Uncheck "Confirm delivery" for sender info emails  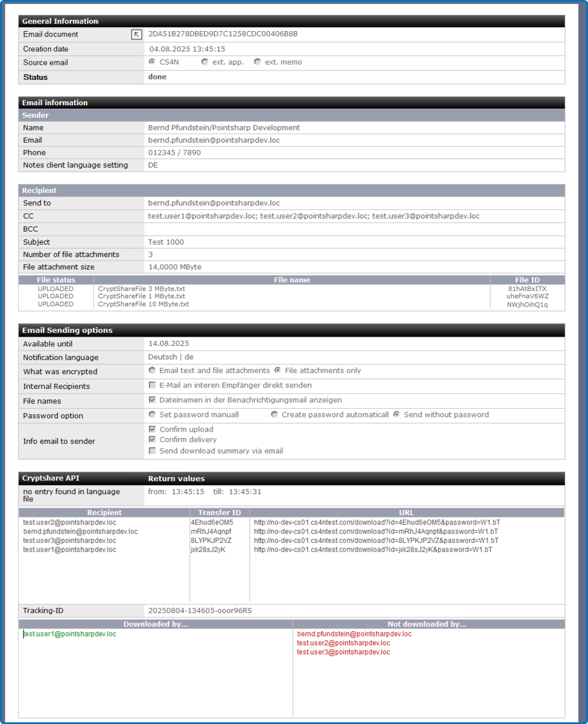click(152, 439)
